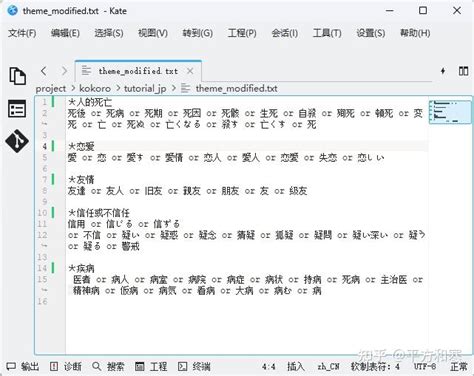The width and height of the screenshot is (474, 376).
Task: Click cursor position 4:4 in status bar
Action: (x=268, y=367)
